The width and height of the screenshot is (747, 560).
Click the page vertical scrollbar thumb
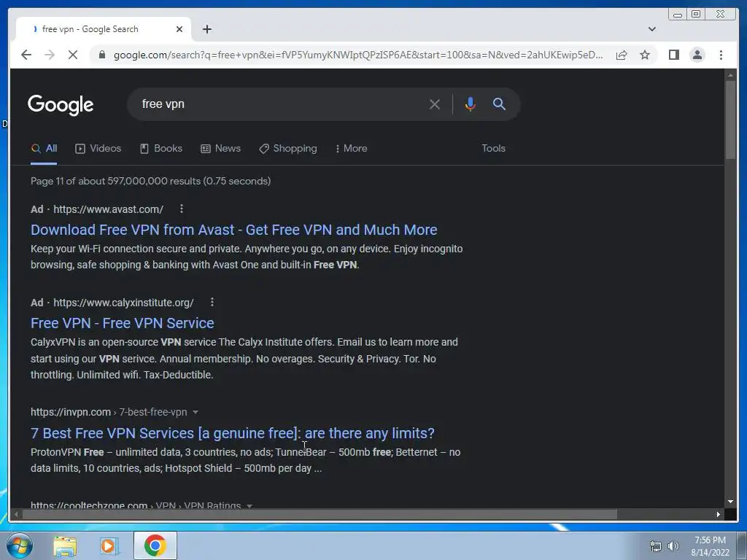pyautogui.click(x=730, y=119)
